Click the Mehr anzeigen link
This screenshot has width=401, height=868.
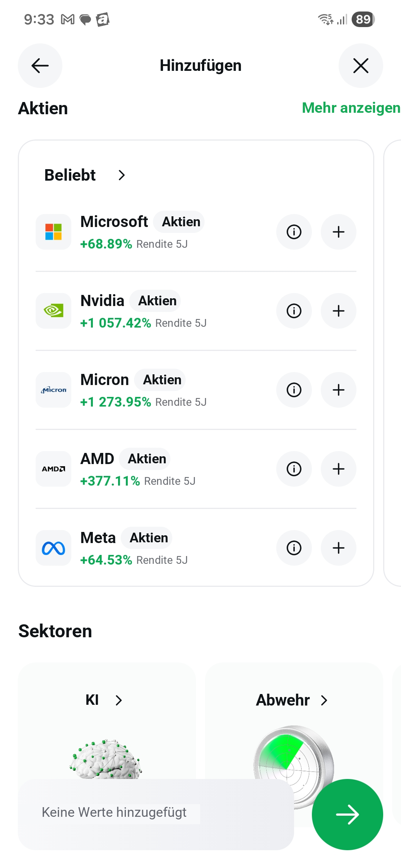351,108
